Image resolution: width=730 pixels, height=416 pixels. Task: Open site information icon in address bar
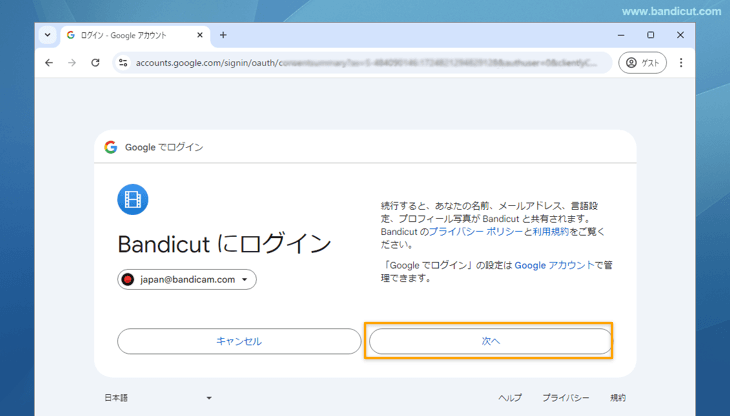point(123,63)
